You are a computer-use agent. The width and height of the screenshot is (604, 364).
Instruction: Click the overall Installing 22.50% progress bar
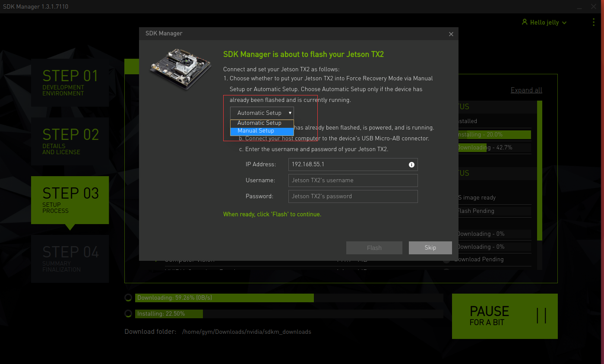click(x=289, y=314)
